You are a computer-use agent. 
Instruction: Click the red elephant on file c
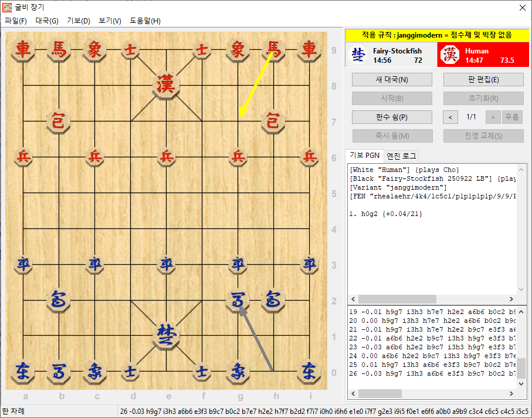click(94, 49)
